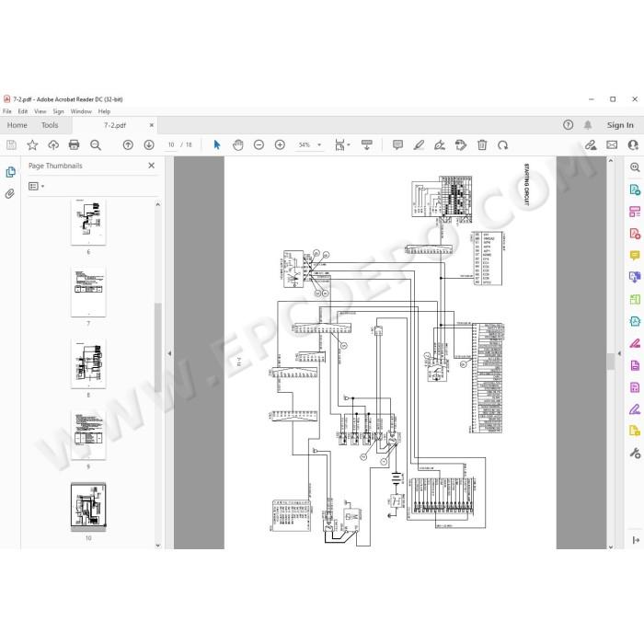Open Search tool in right pane

(x=635, y=167)
